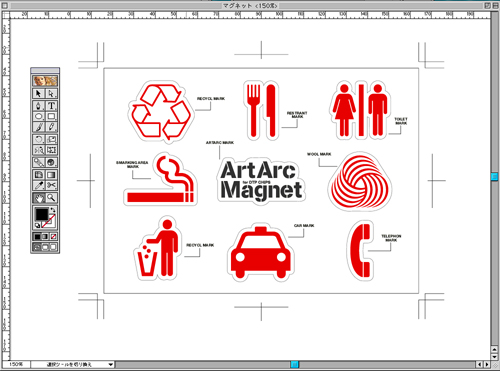Viewport: 500px width, 371px height.
Task: Click the scroll left arrow
Action: 480,365
